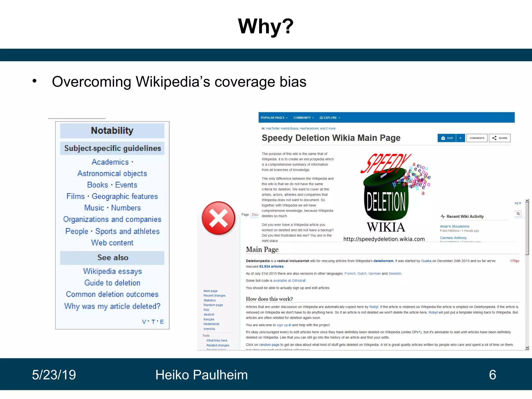
Task: Open the Academics notability guideline
Action: pyautogui.click(x=110, y=162)
